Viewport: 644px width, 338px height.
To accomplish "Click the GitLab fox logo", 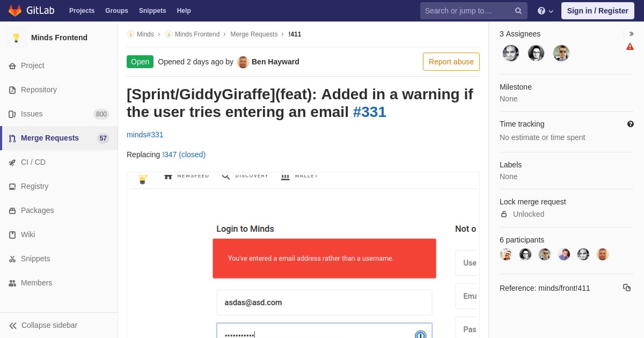I will pyautogui.click(x=15, y=11).
